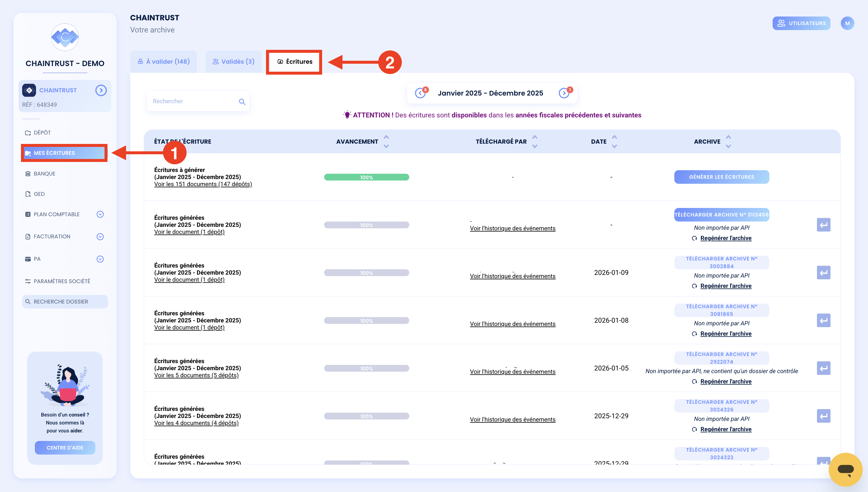Open the M user avatar menu

847,23
